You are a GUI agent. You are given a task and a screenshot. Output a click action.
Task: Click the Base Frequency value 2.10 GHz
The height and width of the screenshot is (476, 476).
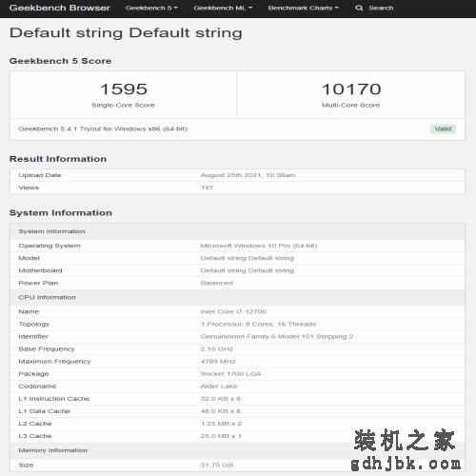click(x=217, y=348)
